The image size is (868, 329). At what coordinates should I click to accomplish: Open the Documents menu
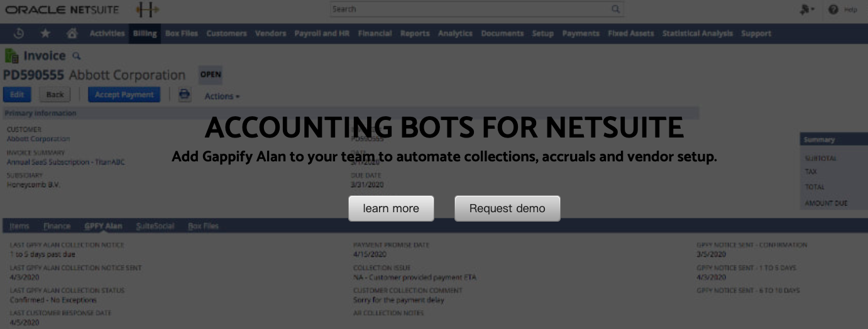(502, 33)
